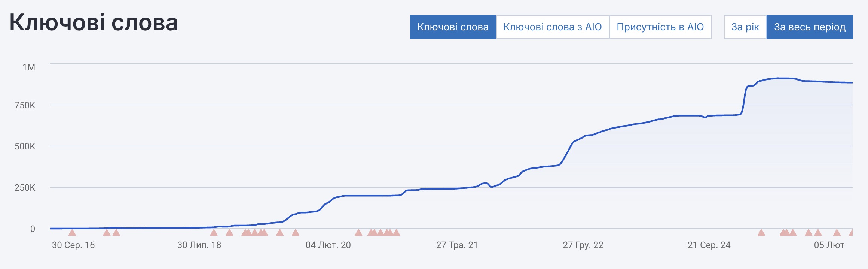Click the 500K y-axis label
This screenshot has height=269, width=868.
coord(25,146)
